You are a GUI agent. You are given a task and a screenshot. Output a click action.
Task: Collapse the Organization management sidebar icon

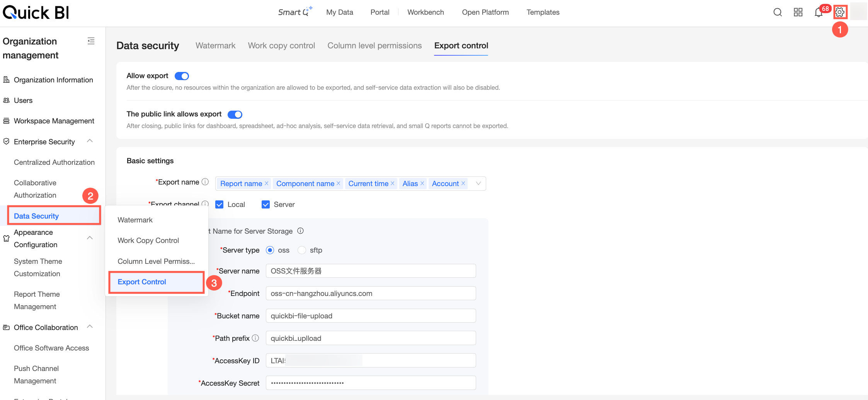91,41
